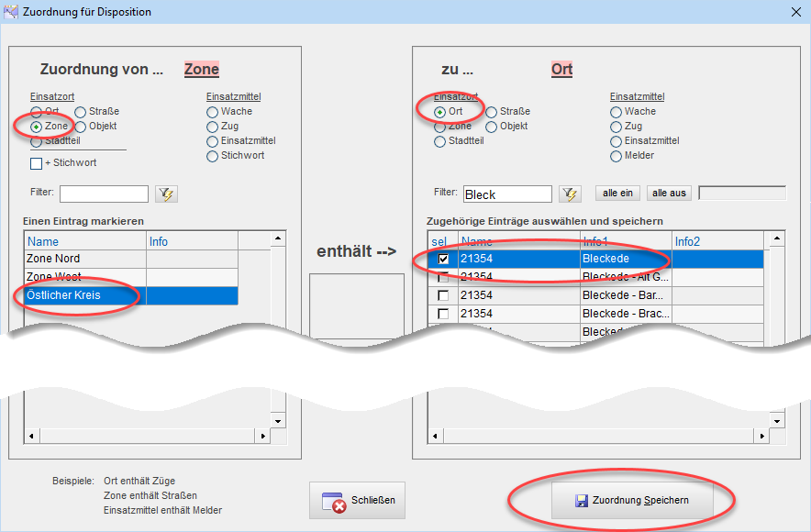This screenshot has height=532, width=811.
Task: Tick checkbox for Bleckede - Alt G... row
Action: click(443, 277)
